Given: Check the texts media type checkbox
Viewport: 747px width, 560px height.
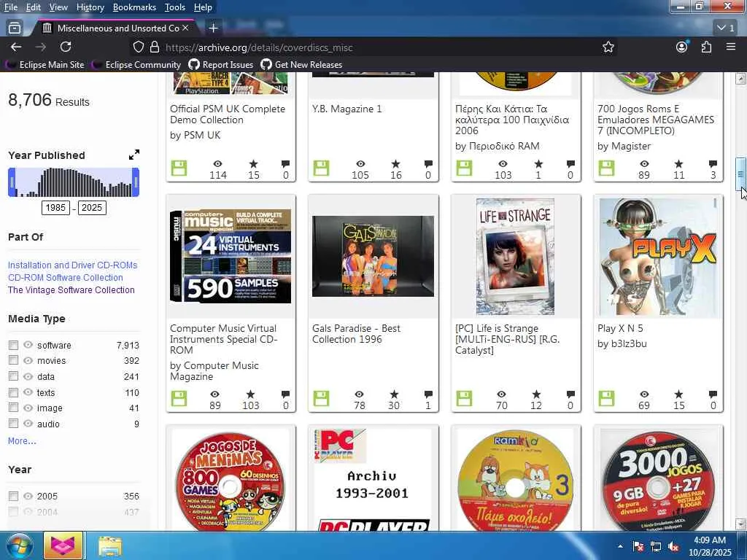Looking at the screenshot, I should click(13, 392).
